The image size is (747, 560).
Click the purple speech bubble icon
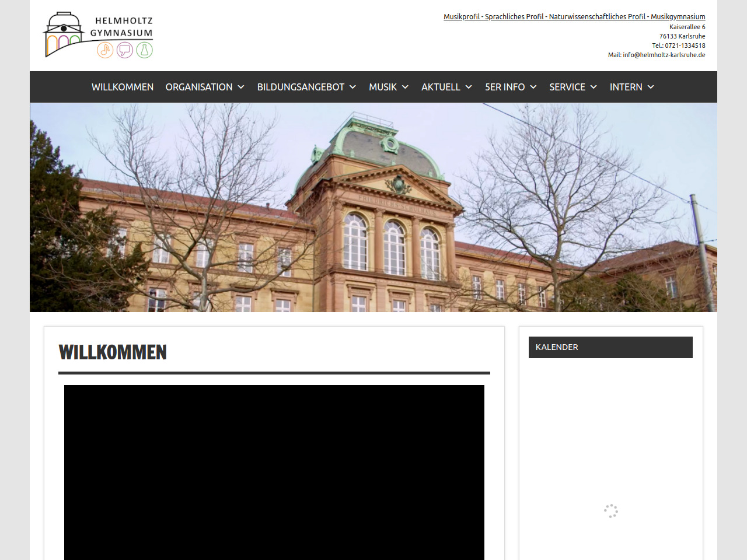pyautogui.click(x=125, y=50)
